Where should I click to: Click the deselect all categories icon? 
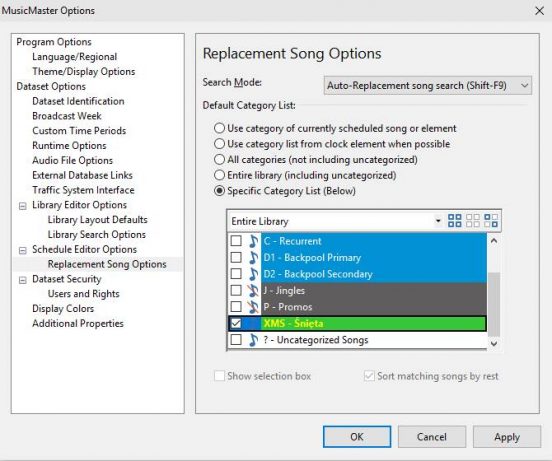point(473,221)
